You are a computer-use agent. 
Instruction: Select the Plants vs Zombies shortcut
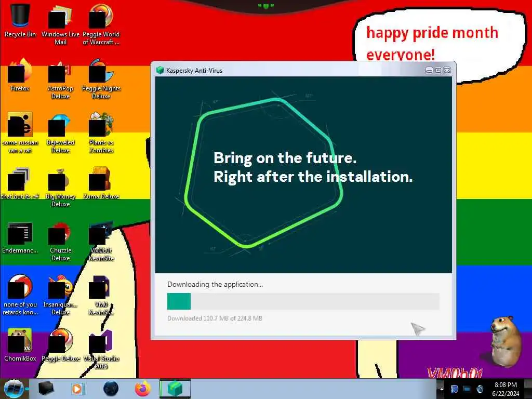click(101, 133)
